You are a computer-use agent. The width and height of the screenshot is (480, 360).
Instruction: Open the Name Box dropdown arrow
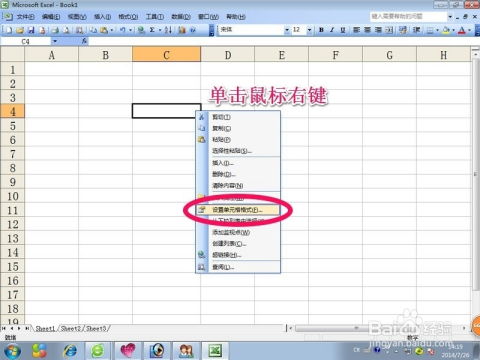pyautogui.click(x=55, y=41)
